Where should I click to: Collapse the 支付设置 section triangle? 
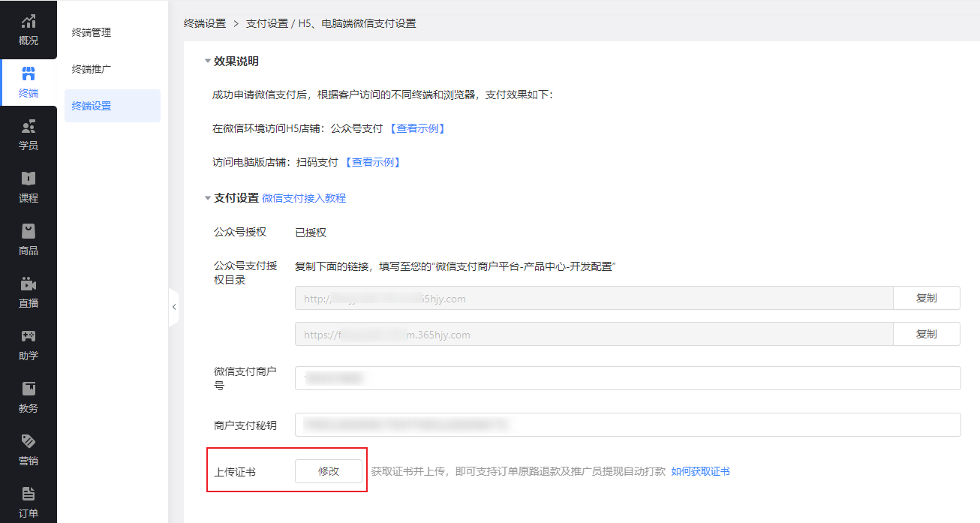[208, 198]
